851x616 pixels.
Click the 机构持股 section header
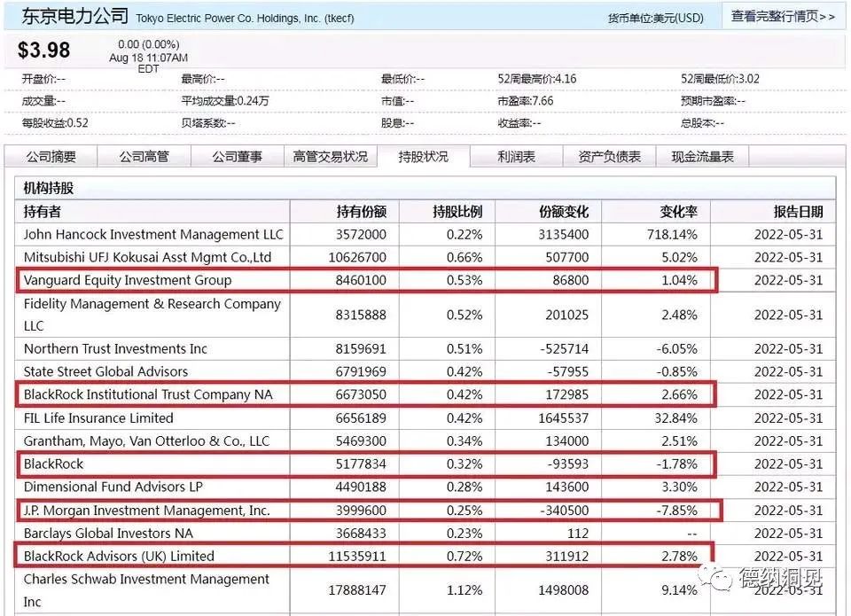point(48,188)
